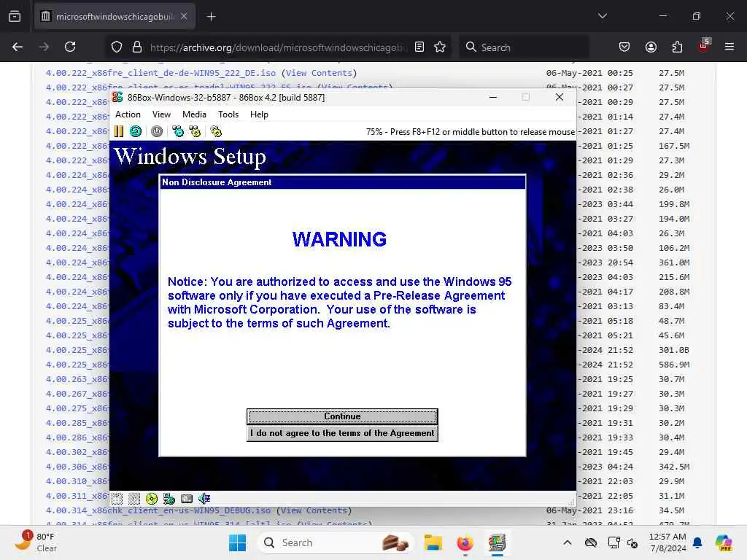Image resolution: width=747 pixels, height=560 pixels.
Task: Click the 86Box title bar application icon
Action: coord(117,97)
